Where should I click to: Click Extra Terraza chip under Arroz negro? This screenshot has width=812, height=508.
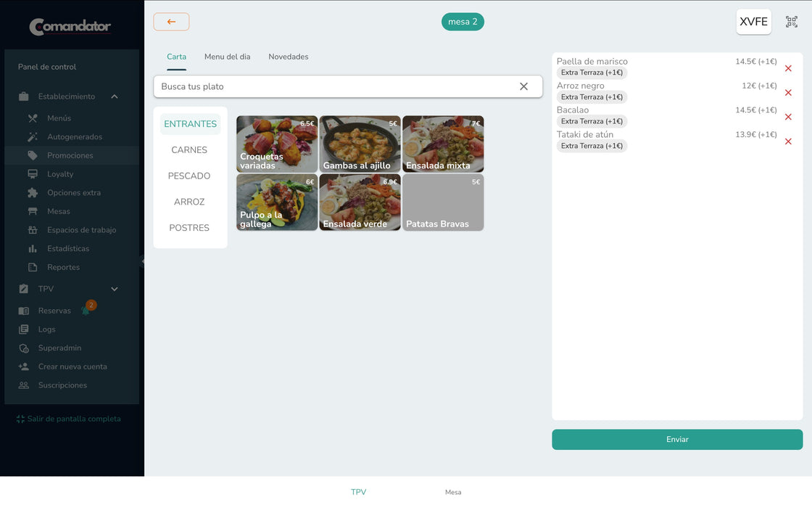592,97
